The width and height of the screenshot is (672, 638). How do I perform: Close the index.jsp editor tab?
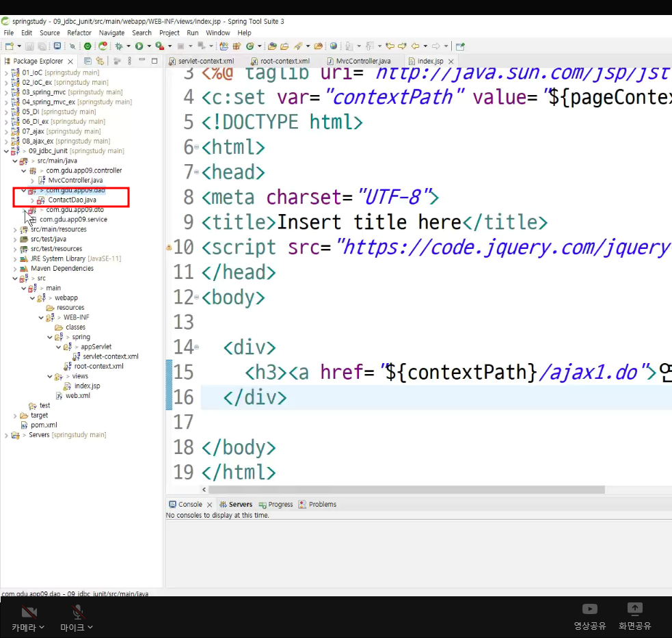[451, 62]
